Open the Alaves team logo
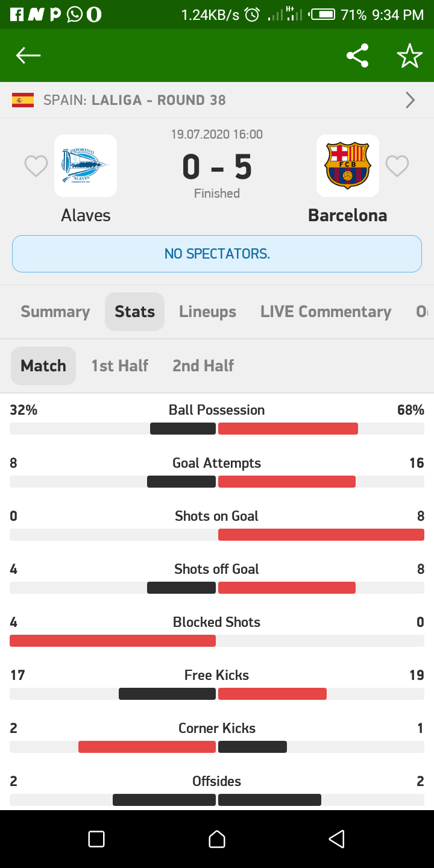434x868 pixels. 86,166
